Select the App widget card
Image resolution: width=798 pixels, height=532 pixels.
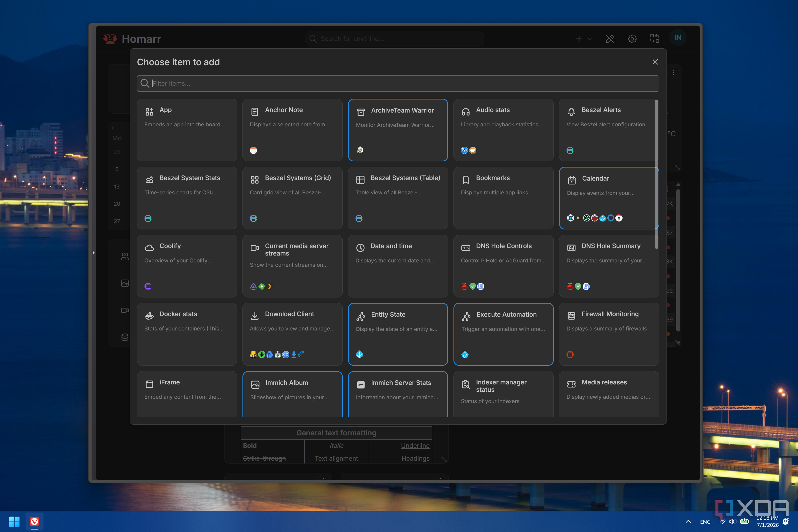coord(187,130)
